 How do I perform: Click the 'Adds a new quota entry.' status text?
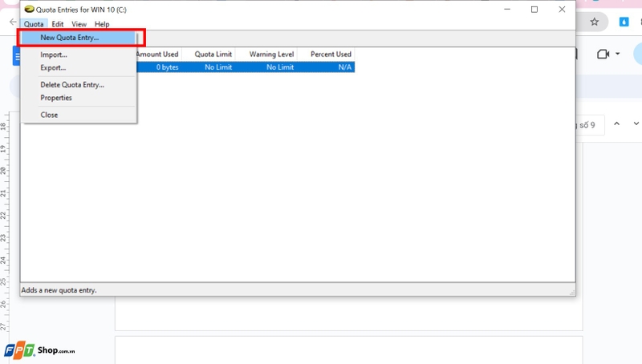point(59,290)
